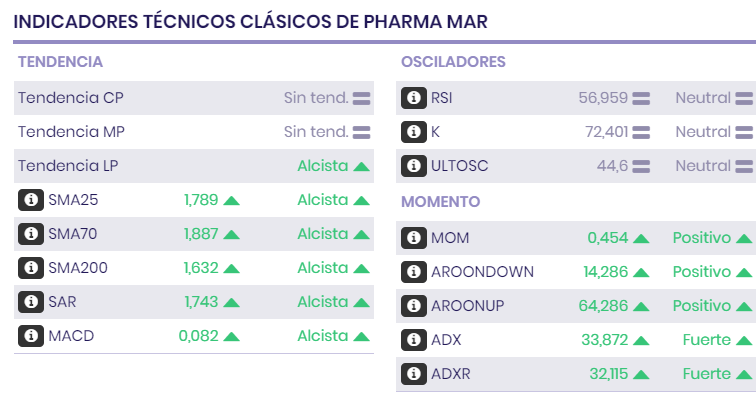756x401 pixels.
Task: Click the info icon next to SMA25
Action: [x=31, y=200]
